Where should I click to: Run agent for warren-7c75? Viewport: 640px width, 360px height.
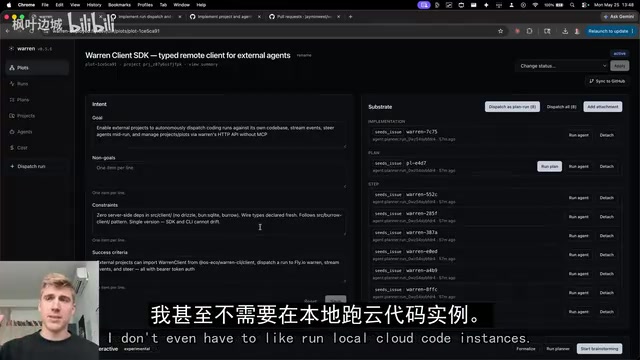[x=578, y=135]
